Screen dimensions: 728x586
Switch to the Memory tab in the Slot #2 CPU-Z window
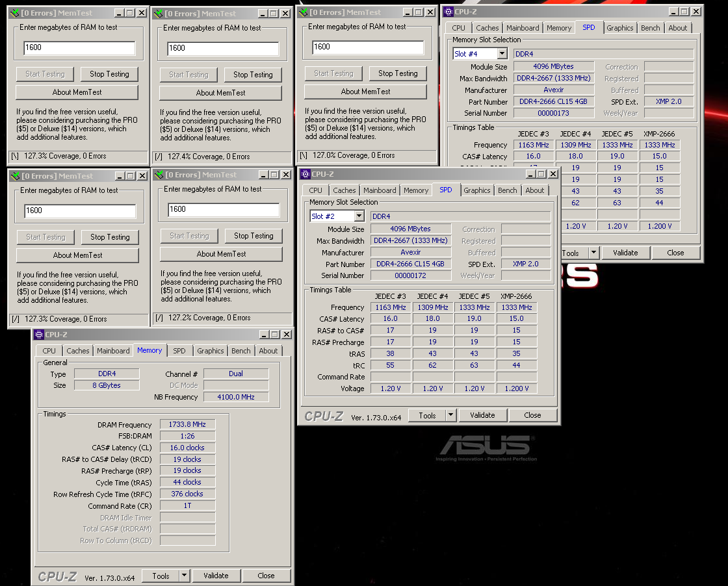[x=416, y=190]
